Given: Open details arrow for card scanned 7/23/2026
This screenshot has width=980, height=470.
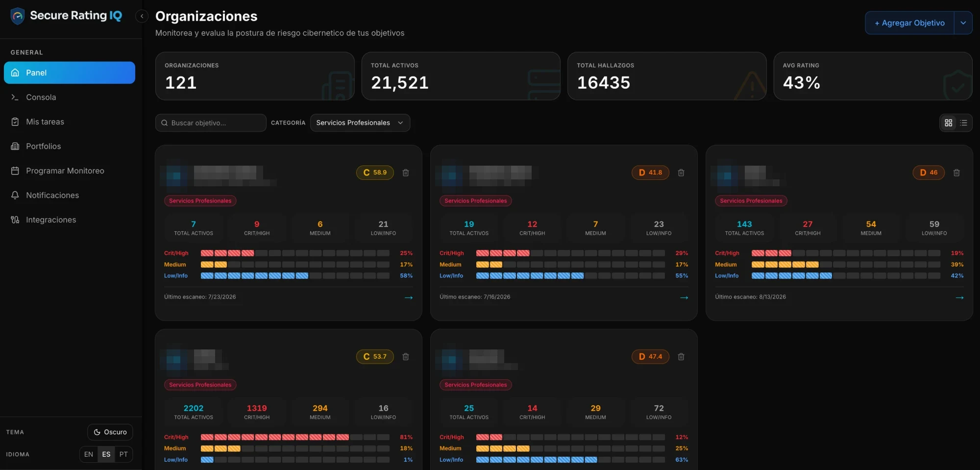Looking at the screenshot, I should click(x=409, y=297).
